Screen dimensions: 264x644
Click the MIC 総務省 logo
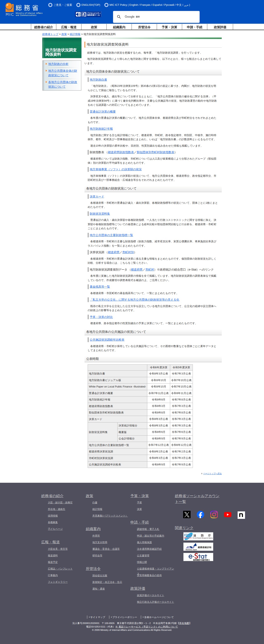pyautogui.click(x=24, y=9)
